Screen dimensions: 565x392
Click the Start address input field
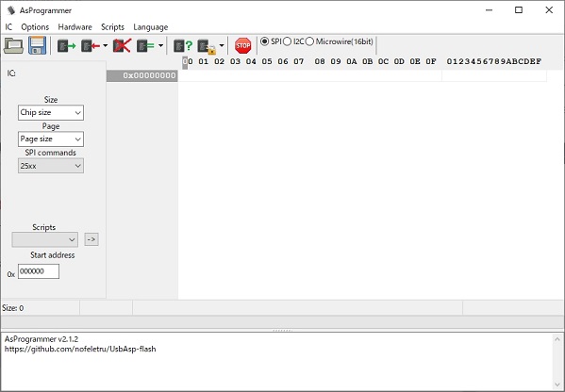click(x=39, y=271)
